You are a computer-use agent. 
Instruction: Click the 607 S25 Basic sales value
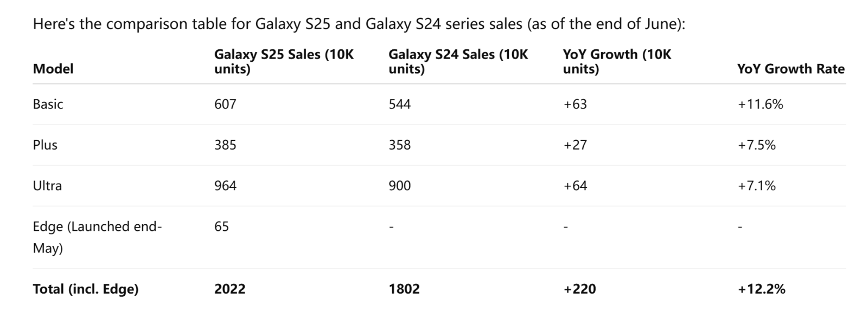[225, 104]
